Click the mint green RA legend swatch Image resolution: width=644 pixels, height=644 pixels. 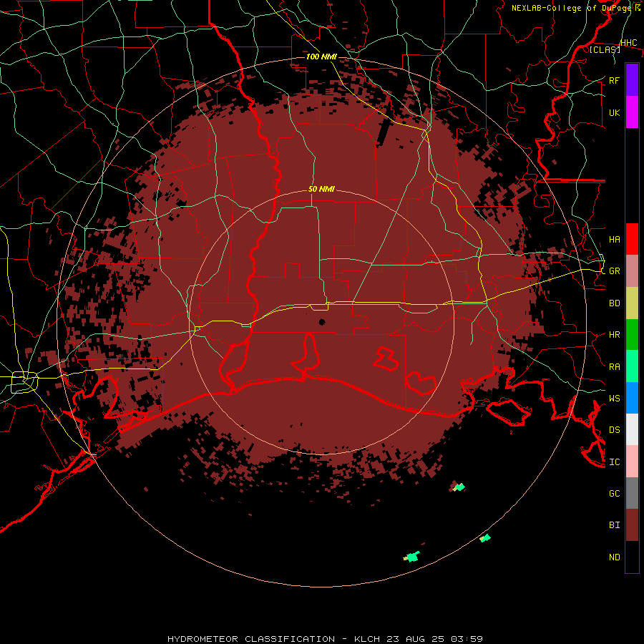tap(632, 366)
